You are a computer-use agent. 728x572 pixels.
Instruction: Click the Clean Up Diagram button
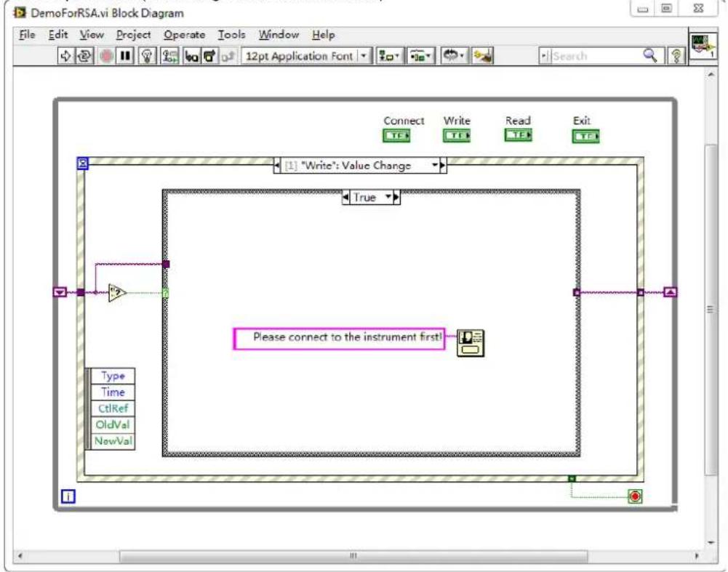tap(482, 56)
